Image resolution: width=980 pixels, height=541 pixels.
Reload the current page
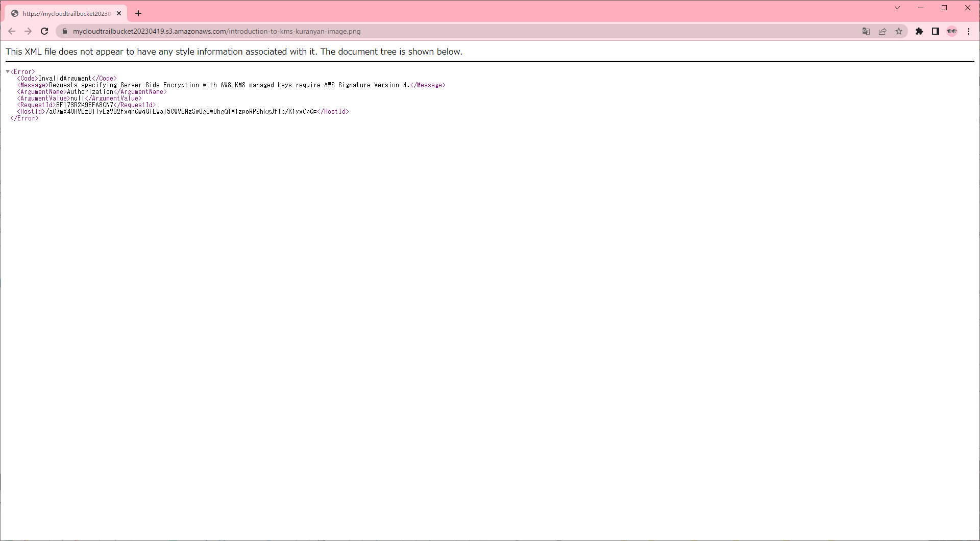coord(44,31)
